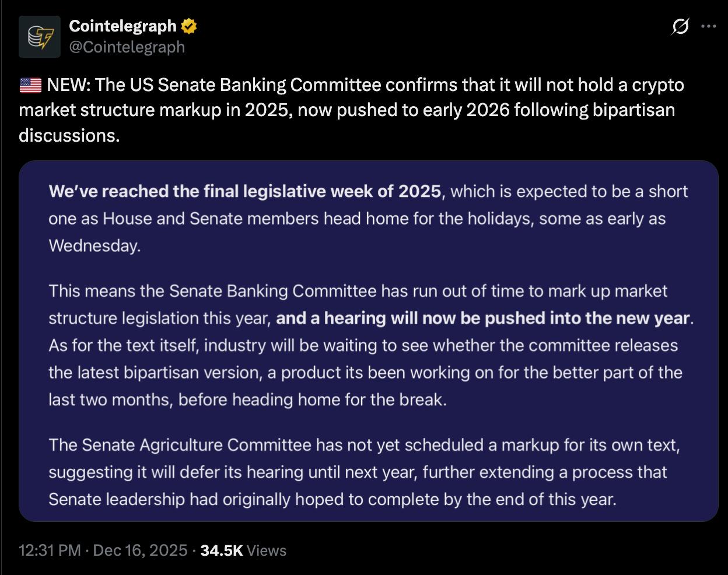Image resolution: width=728 pixels, height=575 pixels.
Task: Click the word NEW: in the post
Action: [68, 85]
